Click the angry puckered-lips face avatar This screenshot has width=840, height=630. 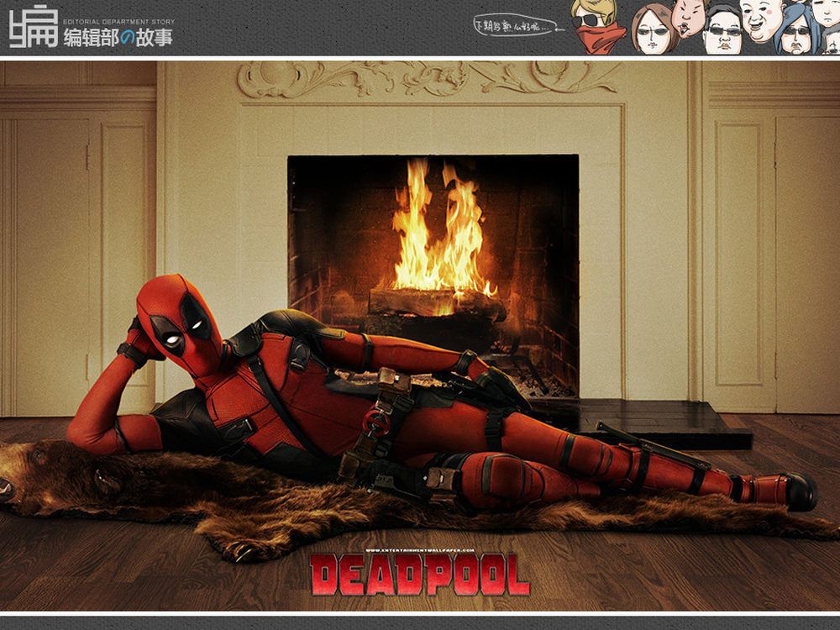tap(689, 17)
